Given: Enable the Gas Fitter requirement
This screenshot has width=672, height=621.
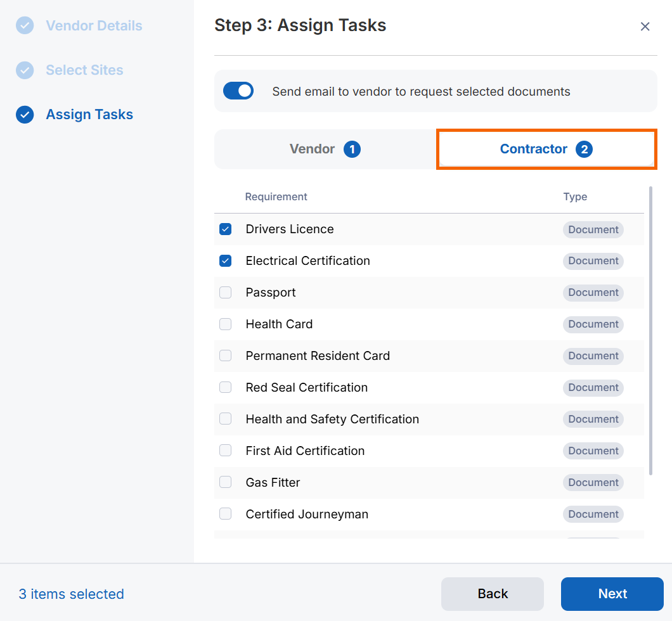Looking at the screenshot, I should point(226,483).
